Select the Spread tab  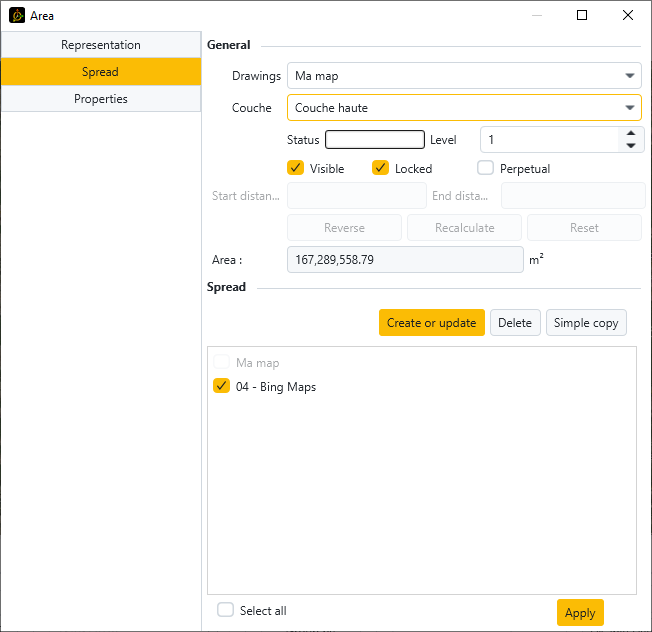[101, 72]
